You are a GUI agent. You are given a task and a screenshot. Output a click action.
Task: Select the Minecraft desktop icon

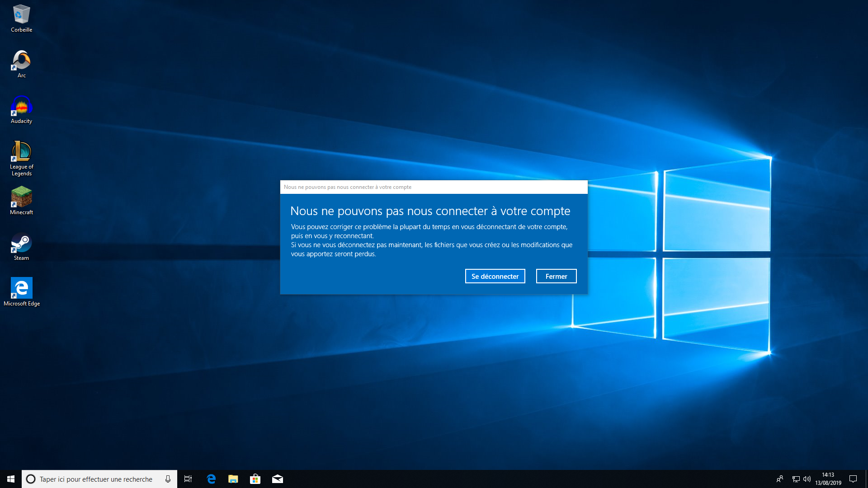[x=21, y=197]
